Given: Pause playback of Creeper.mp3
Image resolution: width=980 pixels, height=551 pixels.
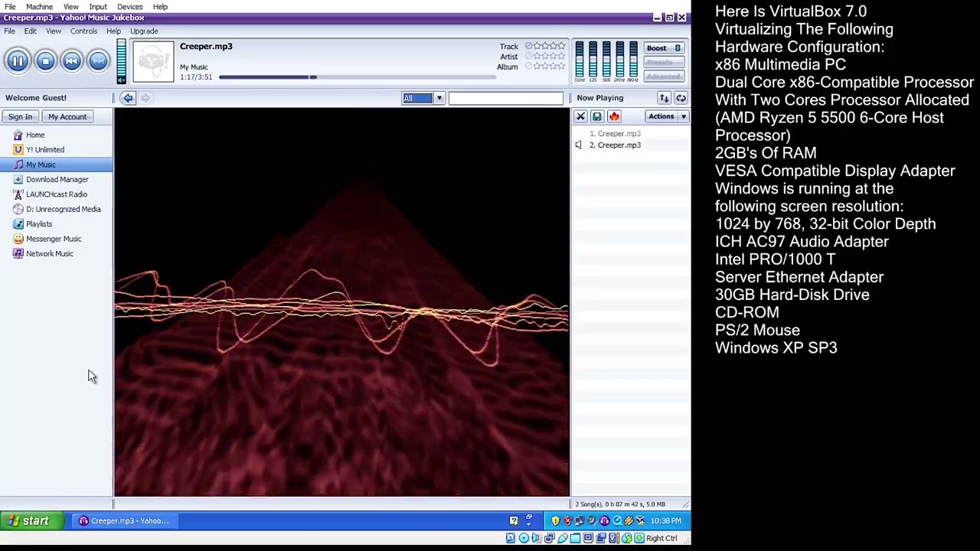Looking at the screenshot, I should [x=18, y=60].
